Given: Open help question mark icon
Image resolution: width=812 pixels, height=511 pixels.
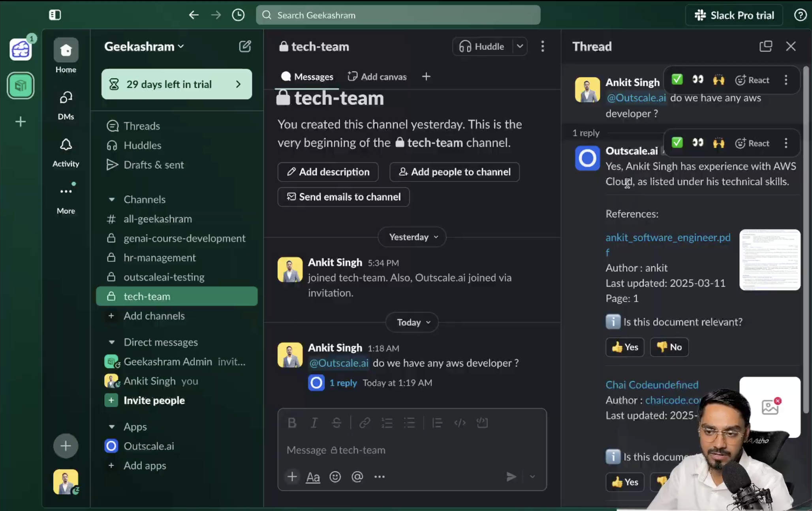Looking at the screenshot, I should 800,15.
